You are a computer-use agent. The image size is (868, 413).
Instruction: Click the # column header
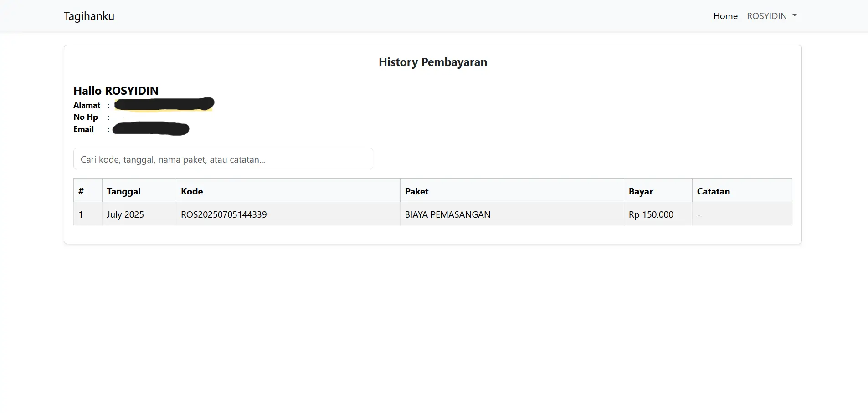[88, 191]
